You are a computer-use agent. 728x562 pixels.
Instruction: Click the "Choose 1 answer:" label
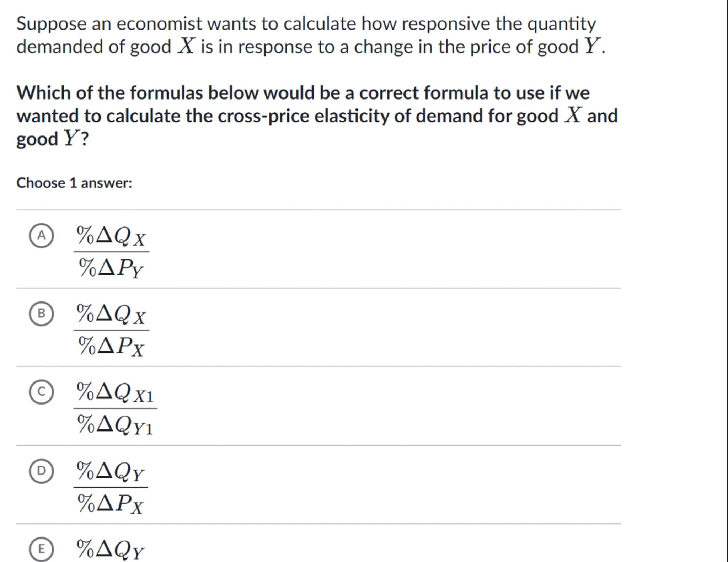click(74, 183)
